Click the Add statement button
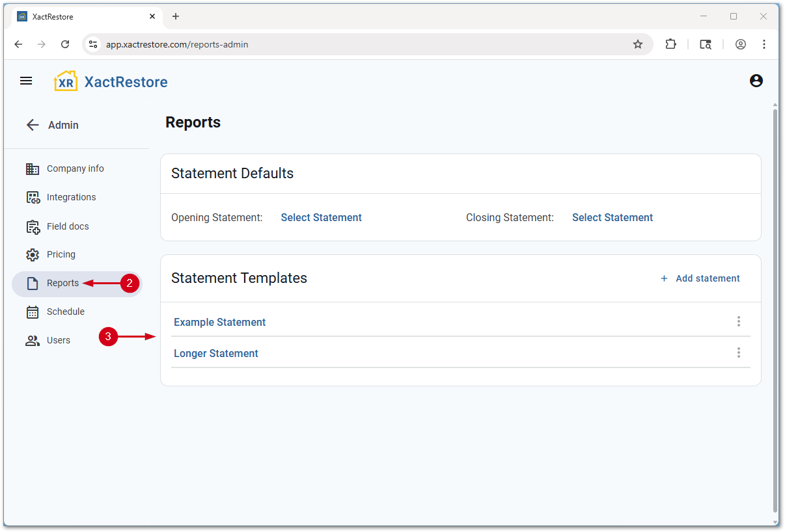This screenshot has height=532, width=785. [700, 278]
